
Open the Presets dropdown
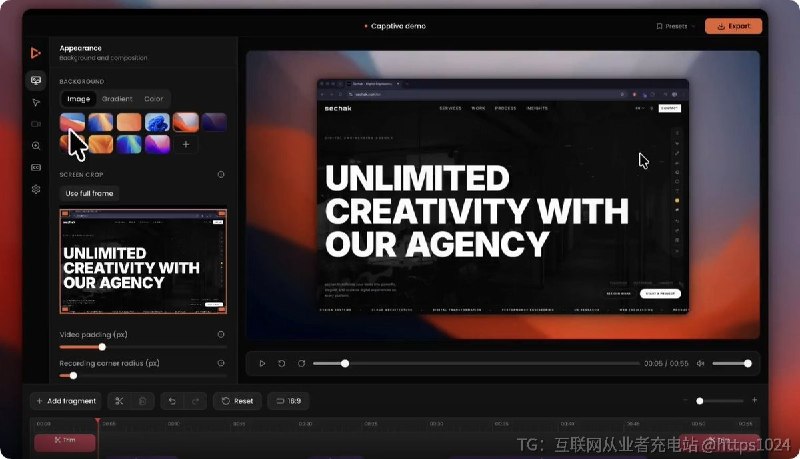pos(676,26)
